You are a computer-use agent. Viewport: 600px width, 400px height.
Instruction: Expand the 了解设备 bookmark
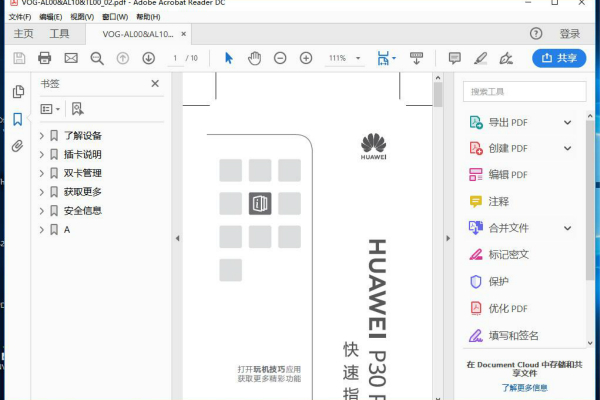pyautogui.click(x=41, y=136)
